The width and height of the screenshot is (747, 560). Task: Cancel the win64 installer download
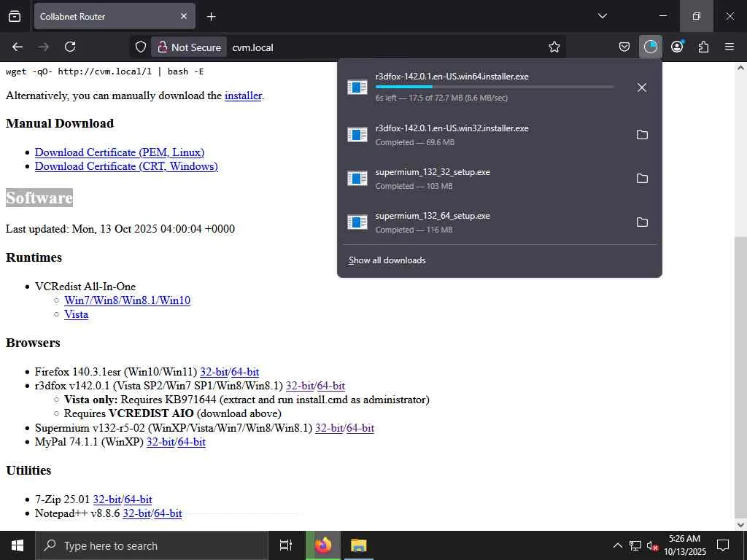point(642,87)
